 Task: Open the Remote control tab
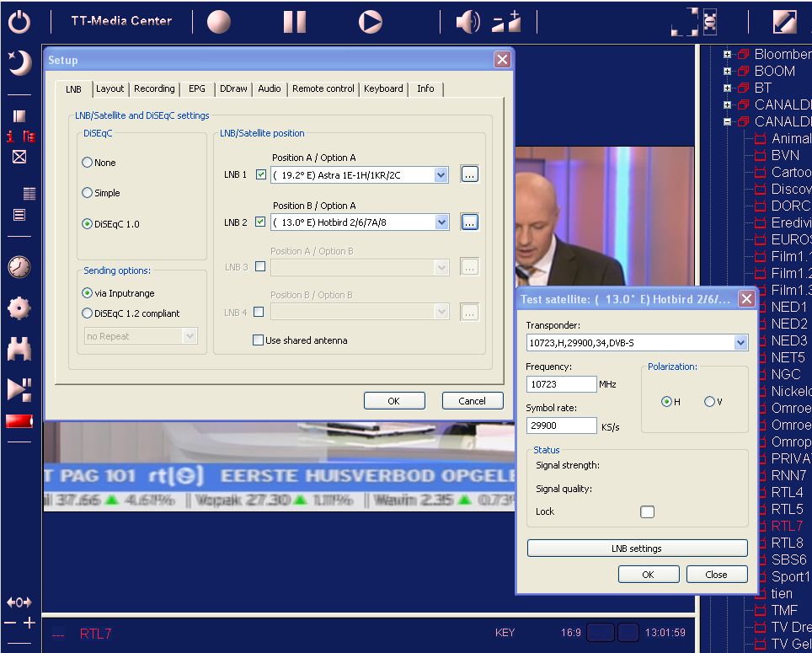click(x=323, y=88)
